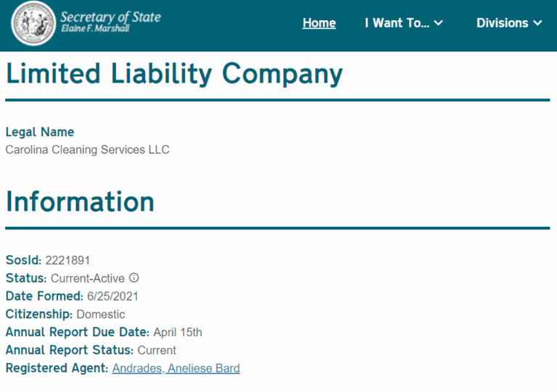Click the SosId number 2221891
The image size is (557, 392).
[67, 260]
